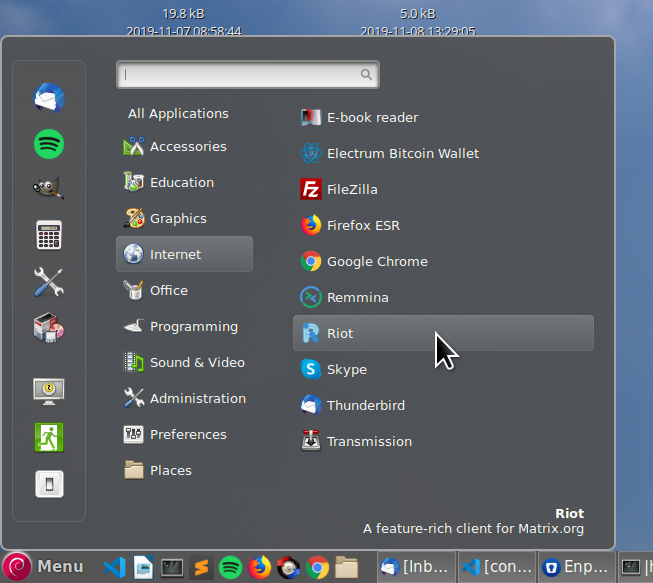Launch Sublime Text from the taskbar
Viewport: 653px width, 583px height.
click(201, 567)
